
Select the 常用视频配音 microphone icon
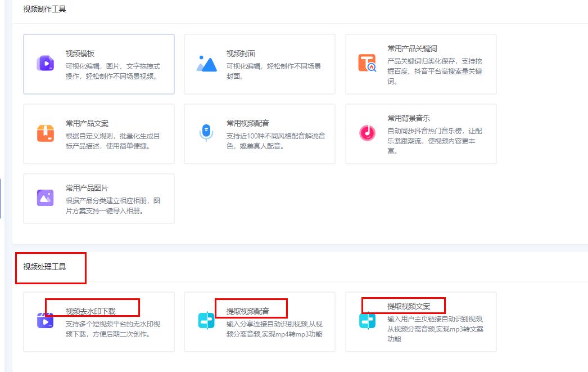tap(206, 132)
